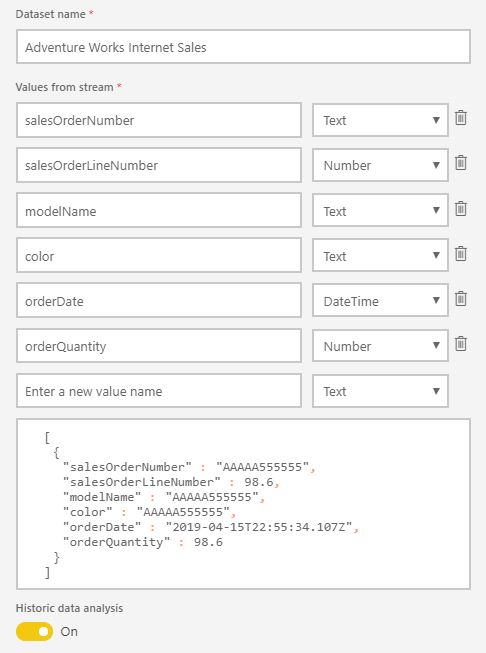The width and height of the screenshot is (486, 653).
Task: Open type dropdown for salesOrderNumber
Action: click(380, 120)
